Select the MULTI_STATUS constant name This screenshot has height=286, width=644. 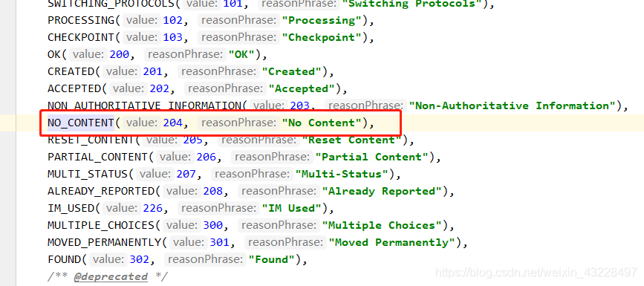[88, 175]
